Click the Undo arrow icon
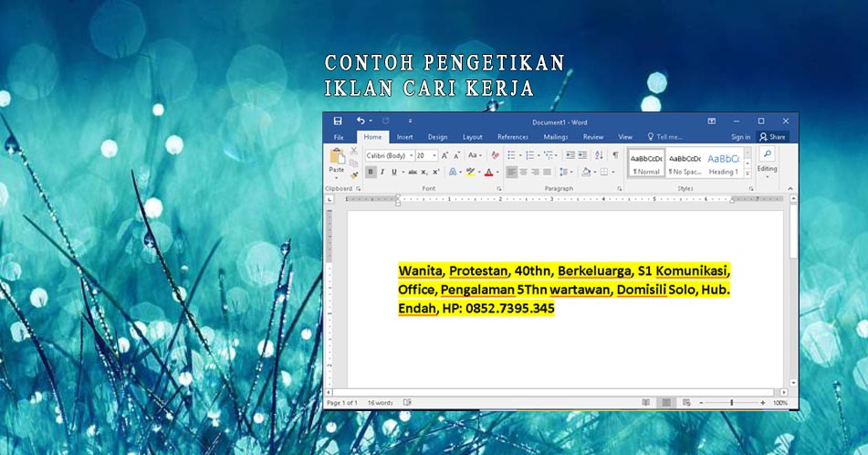 pyautogui.click(x=361, y=121)
